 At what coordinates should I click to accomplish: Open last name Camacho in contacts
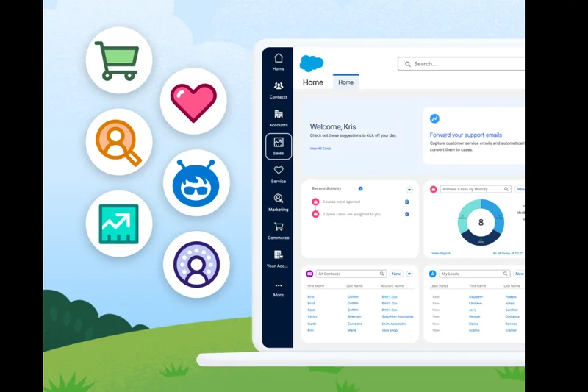354,324
